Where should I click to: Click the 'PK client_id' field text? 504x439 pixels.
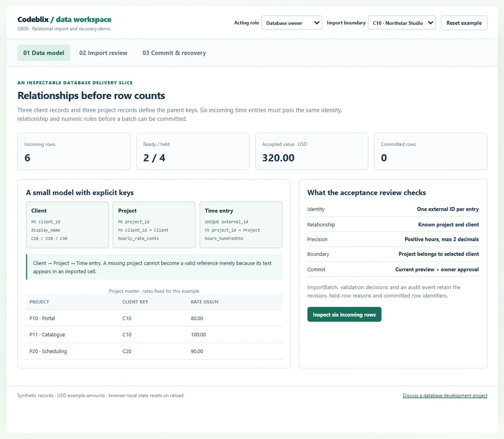pos(46,222)
